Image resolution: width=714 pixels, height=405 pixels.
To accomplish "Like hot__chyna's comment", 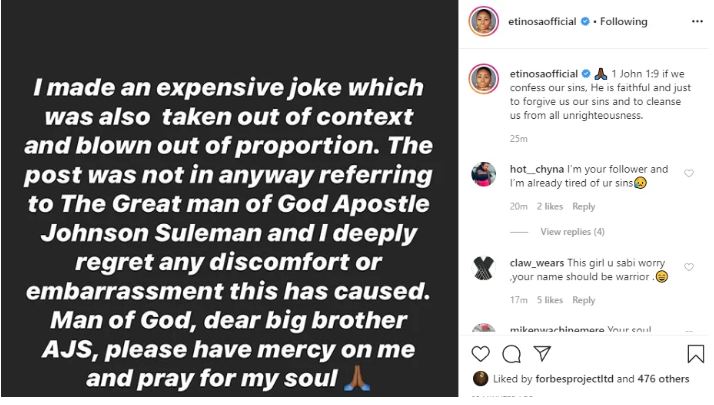I will tap(689, 173).
